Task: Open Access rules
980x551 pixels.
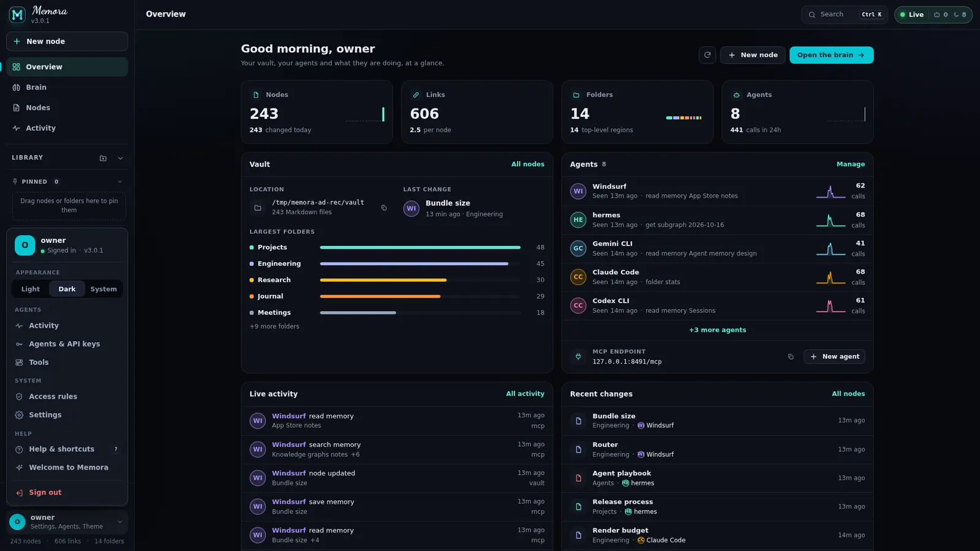Action: pos(67,397)
